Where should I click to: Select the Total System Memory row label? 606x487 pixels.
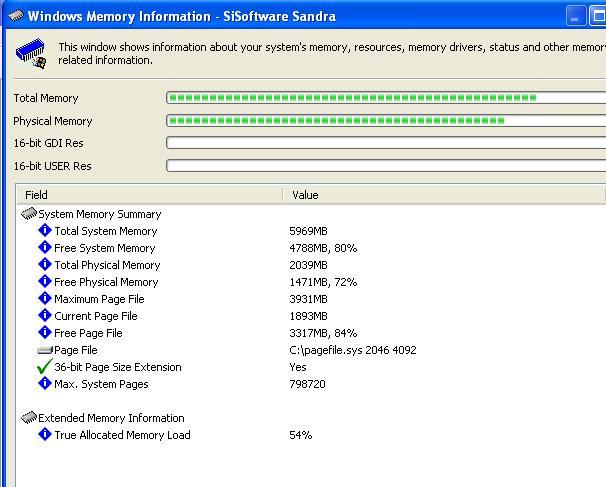pos(106,231)
